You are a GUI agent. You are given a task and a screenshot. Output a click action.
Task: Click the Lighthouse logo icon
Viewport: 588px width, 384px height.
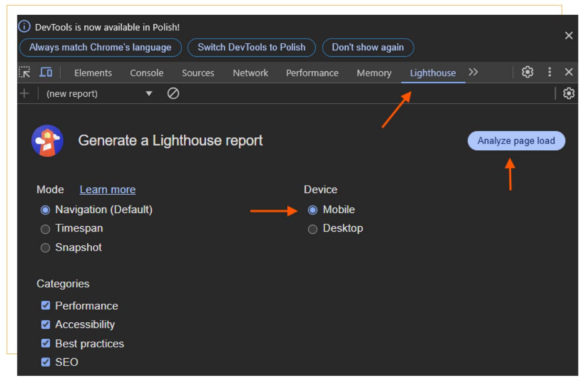click(x=48, y=141)
